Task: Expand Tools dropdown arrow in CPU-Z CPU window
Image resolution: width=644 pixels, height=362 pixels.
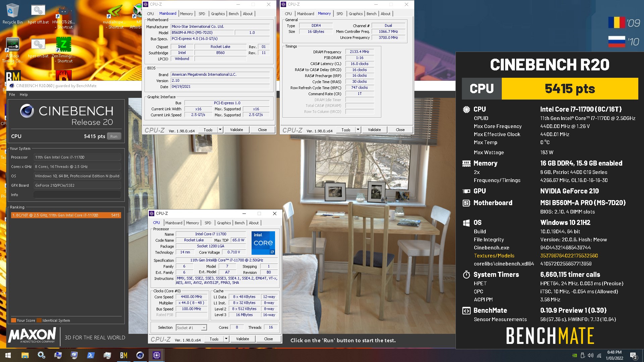Action: click(226, 339)
